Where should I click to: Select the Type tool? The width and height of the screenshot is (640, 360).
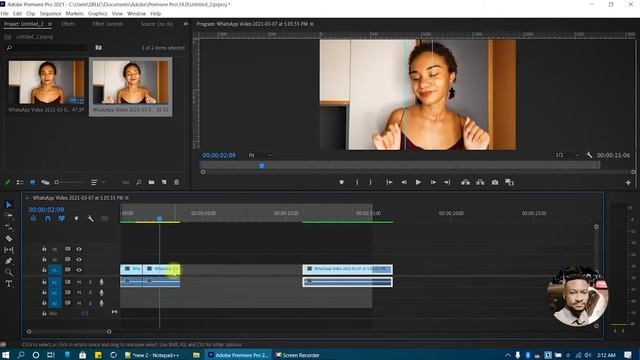[x=9, y=284]
